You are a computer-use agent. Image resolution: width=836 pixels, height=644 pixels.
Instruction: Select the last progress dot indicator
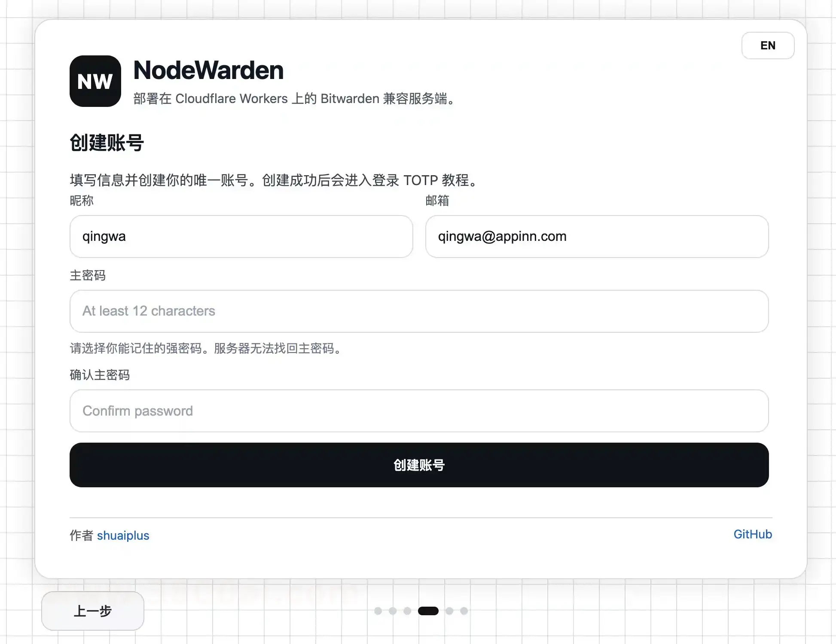coord(464,611)
